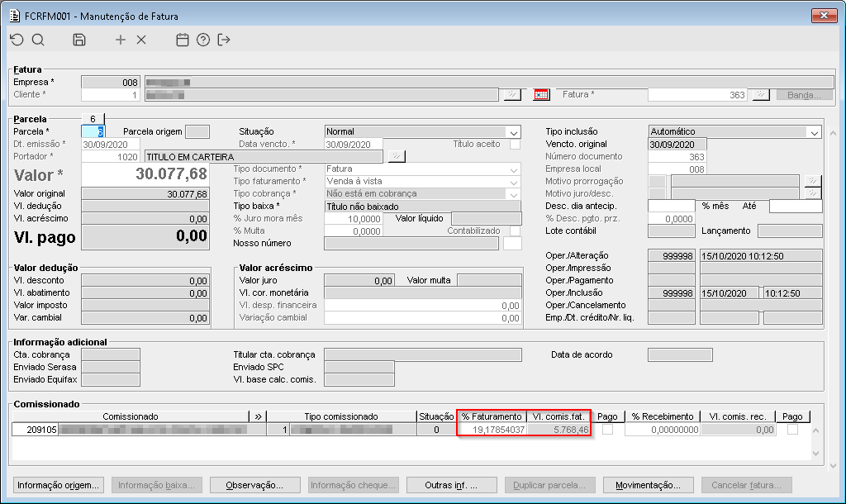Click the % Recebimento cell 0,00000000
Image resolution: width=846 pixels, height=504 pixels.
tap(663, 430)
